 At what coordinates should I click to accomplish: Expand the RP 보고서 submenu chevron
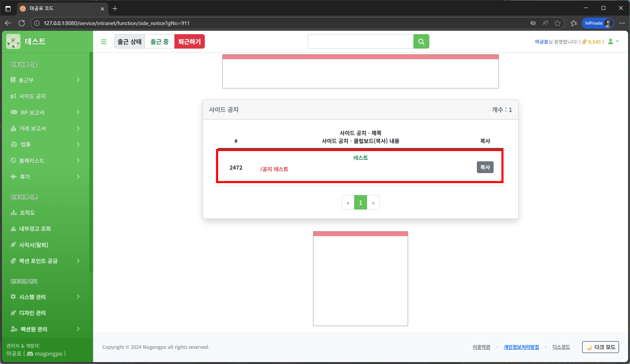click(x=78, y=112)
